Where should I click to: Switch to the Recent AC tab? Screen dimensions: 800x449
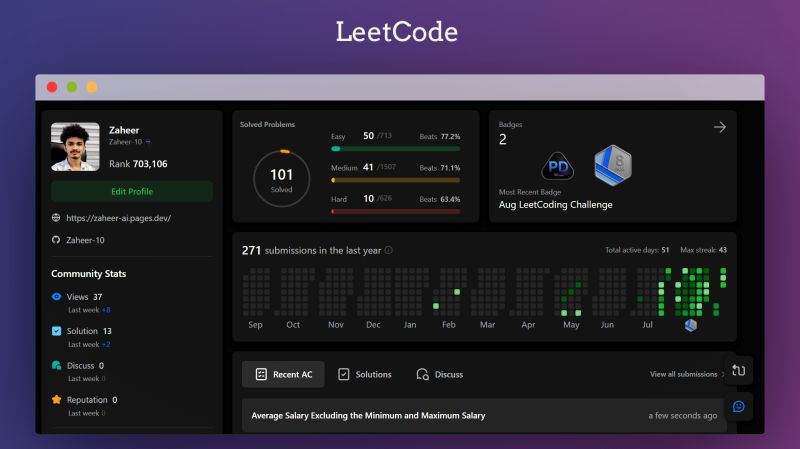pyautogui.click(x=283, y=375)
